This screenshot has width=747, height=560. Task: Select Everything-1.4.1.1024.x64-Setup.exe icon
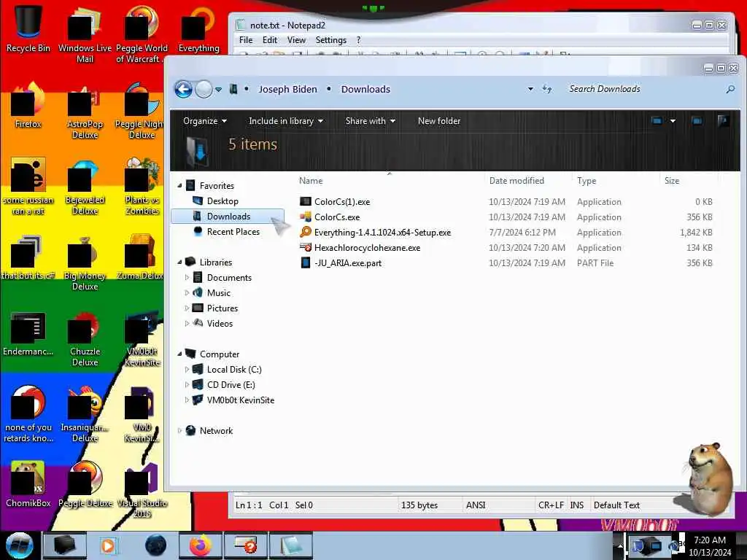[306, 232]
